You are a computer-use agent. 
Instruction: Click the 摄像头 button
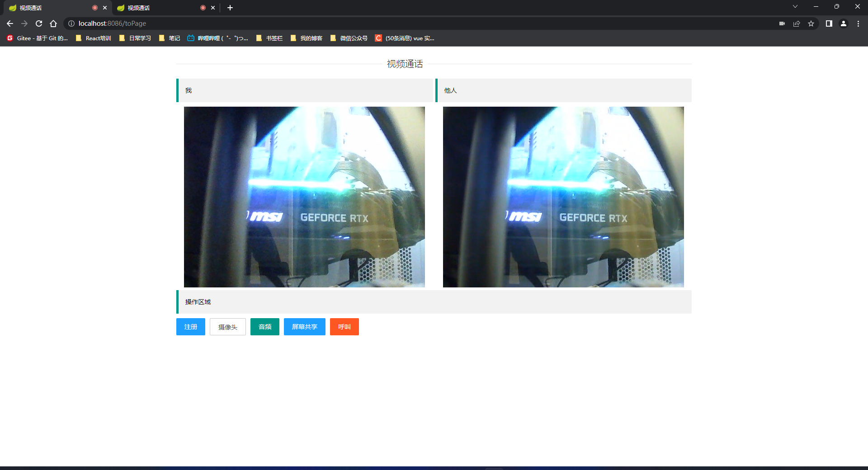click(228, 327)
